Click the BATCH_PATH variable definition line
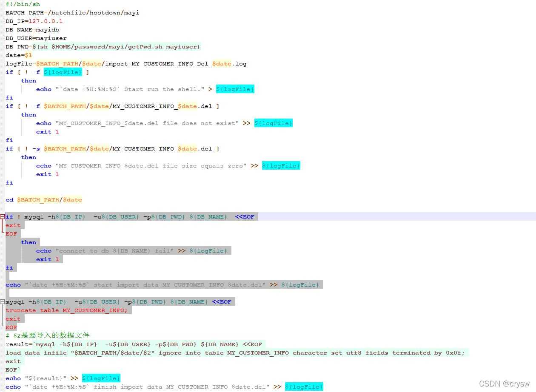The height and width of the screenshot is (392, 536). pos(72,12)
